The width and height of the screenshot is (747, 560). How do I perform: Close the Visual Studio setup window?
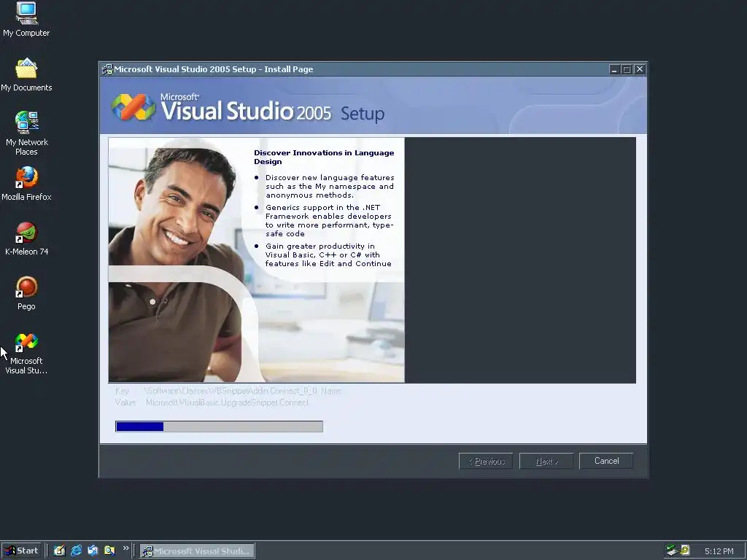tap(640, 69)
